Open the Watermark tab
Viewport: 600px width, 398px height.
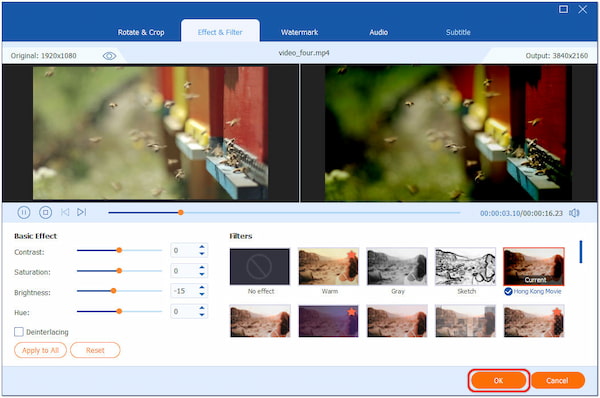click(300, 32)
